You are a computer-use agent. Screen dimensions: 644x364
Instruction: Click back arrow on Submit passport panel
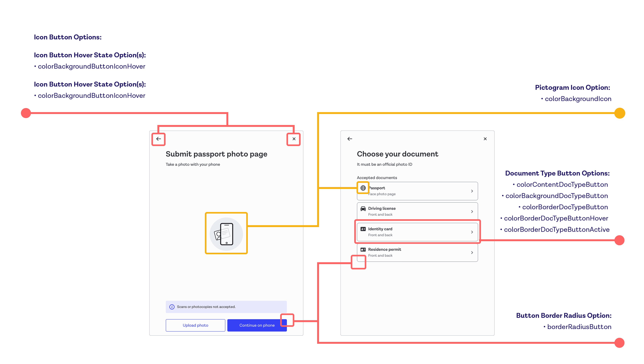point(158,139)
